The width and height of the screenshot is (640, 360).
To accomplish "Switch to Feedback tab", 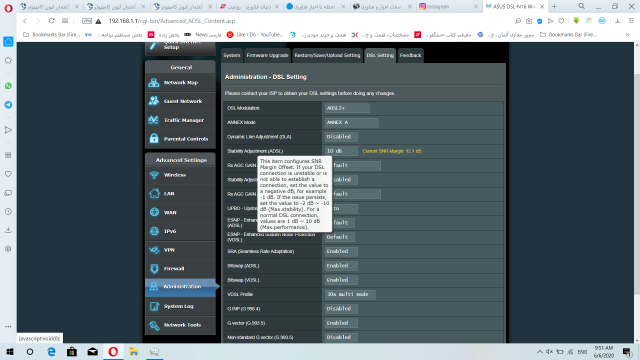I will [x=410, y=56].
